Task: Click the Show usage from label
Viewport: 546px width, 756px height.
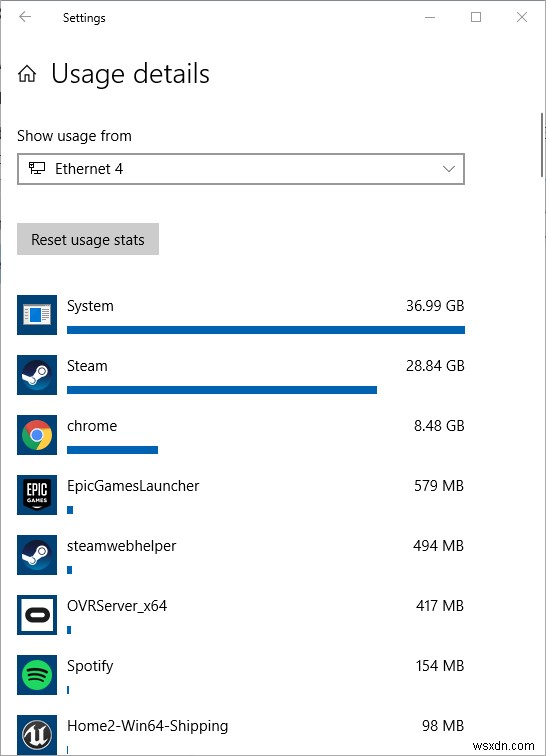Action: pos(74,136)
